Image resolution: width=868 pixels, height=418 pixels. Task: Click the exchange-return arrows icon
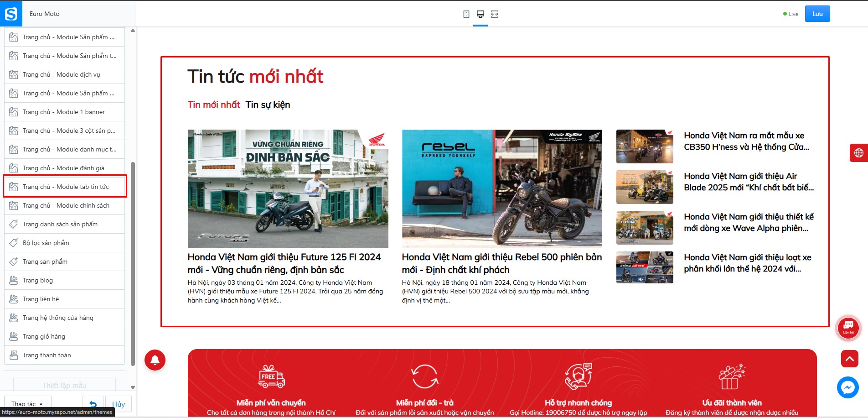(425, 376)
